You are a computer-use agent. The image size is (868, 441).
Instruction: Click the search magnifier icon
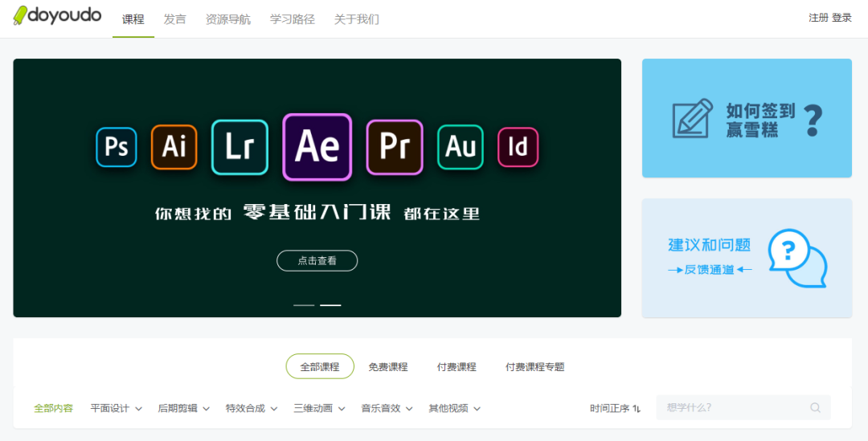pyautogui.click(x=816, y=408)
